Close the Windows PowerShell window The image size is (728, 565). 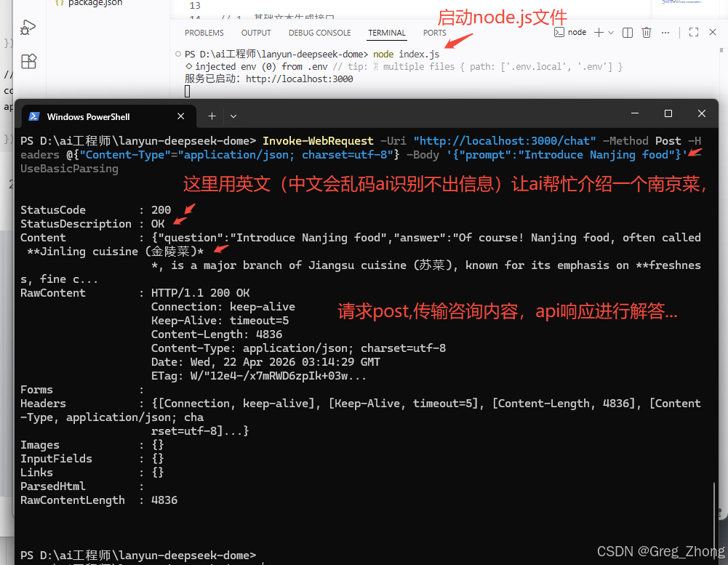(x=702, y=113)
